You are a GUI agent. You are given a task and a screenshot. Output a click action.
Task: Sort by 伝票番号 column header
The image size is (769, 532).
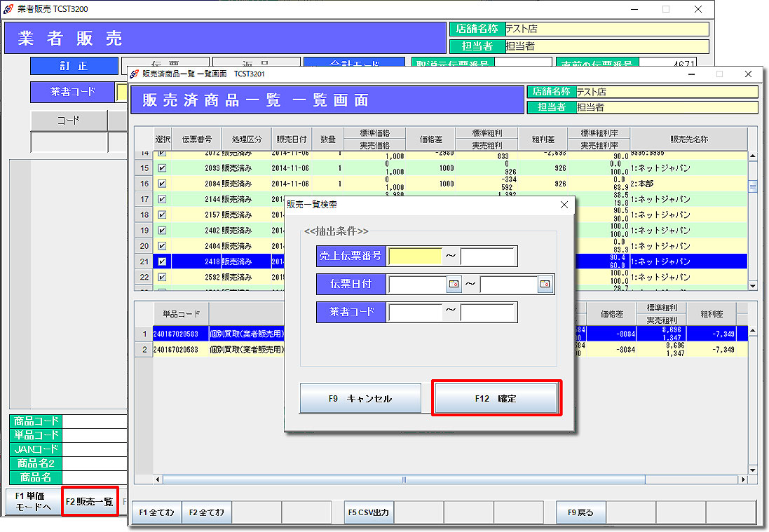click(x=197, y=139)
